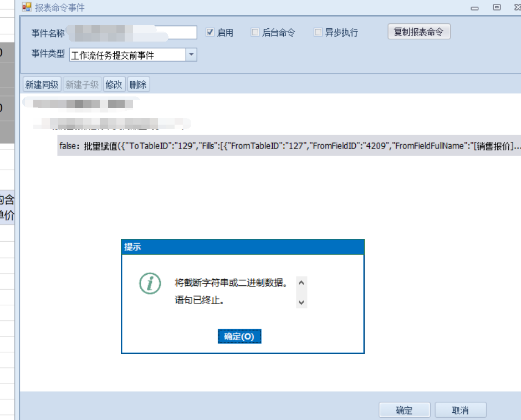Uncheck the 启用 checkbox
The width and height of the screenshot is (521, 420).
coord(210,32)
